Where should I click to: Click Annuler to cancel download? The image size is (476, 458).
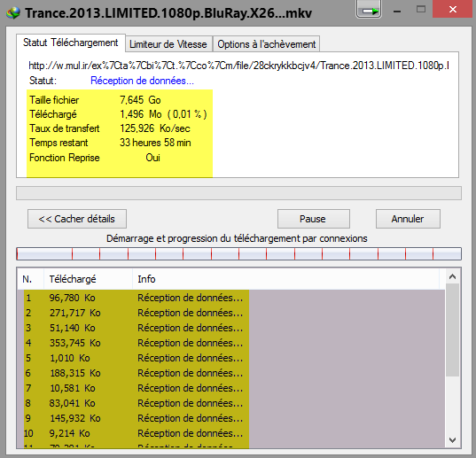coord(408,219)
